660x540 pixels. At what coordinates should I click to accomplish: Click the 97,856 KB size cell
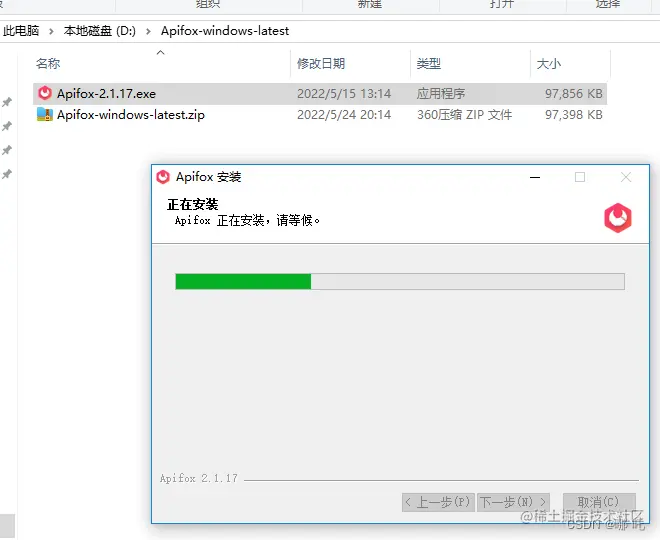pyautogui.click(x=574, y=93)
